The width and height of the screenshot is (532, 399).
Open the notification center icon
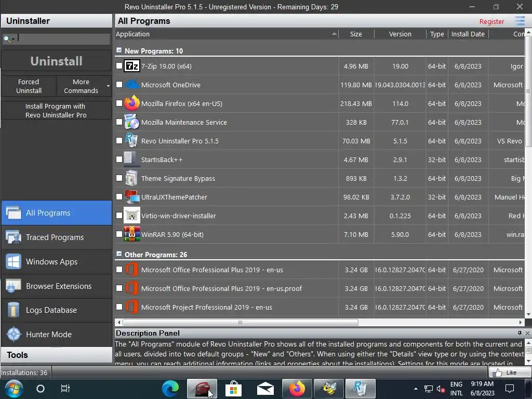click(x=510, y=389)
